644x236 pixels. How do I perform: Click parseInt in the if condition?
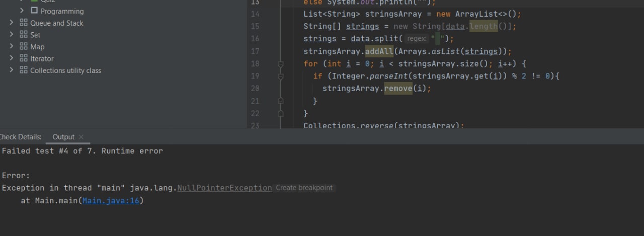tap(388, 76)
